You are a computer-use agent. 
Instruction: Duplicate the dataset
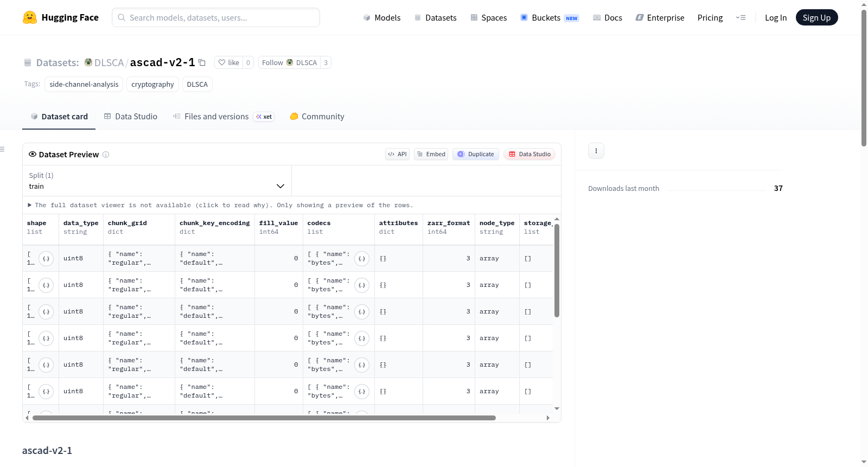[x=476, y=154]
